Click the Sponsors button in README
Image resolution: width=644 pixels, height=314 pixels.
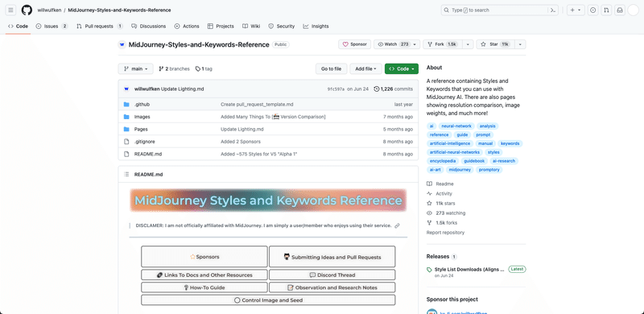pyautogui.click(x=204, y=257)
